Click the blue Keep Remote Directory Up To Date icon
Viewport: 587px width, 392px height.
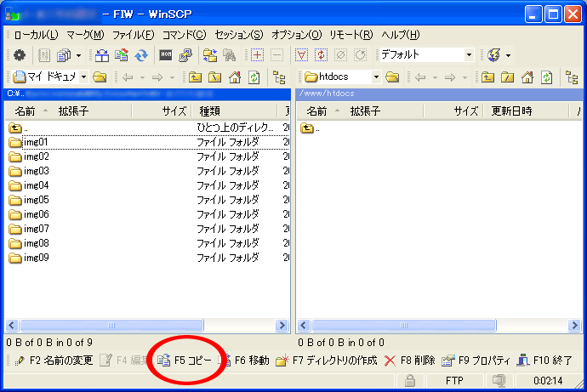pos(141,55)
